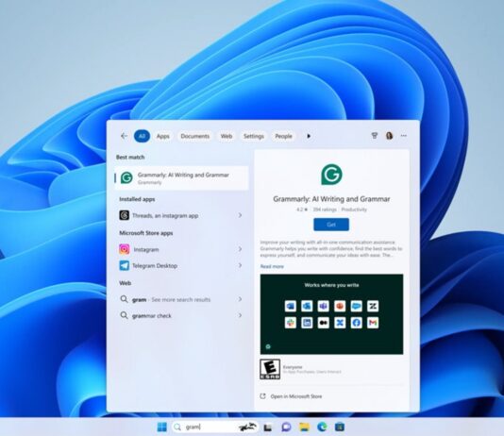
Task: Open the Instagram store app result
Action: [x=181, y=249]
